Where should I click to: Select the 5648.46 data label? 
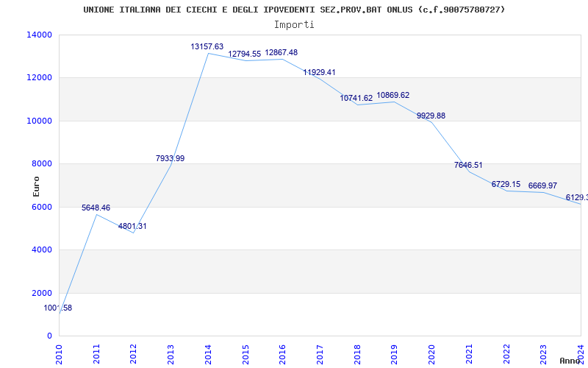pyautogui.click(x=96, y=208)
